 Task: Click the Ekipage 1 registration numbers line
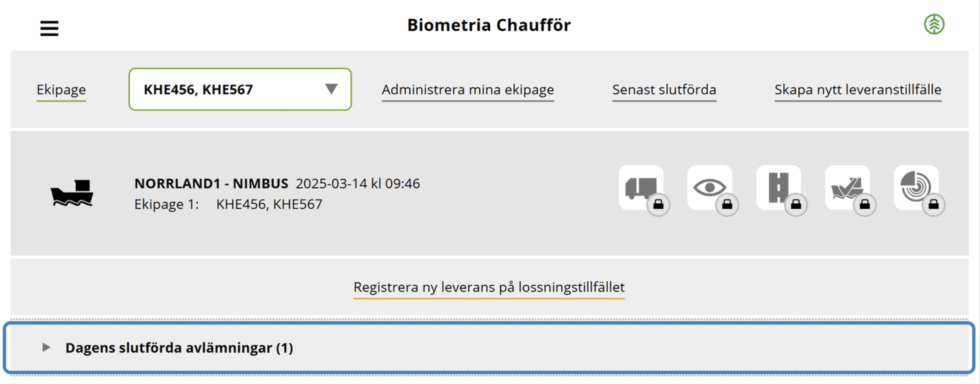point(228,205)
